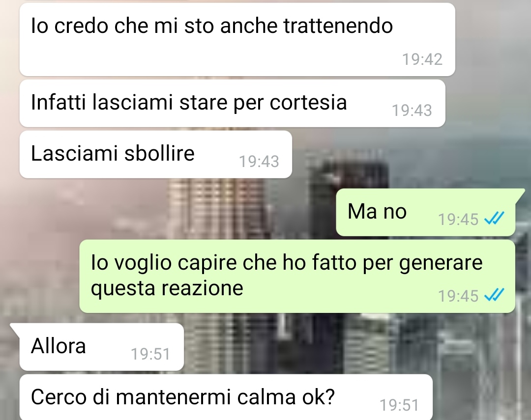Click the 19:43 timestamp beside "per cortesia"
This screenshot has height=420, width=531.
[412, 111]
